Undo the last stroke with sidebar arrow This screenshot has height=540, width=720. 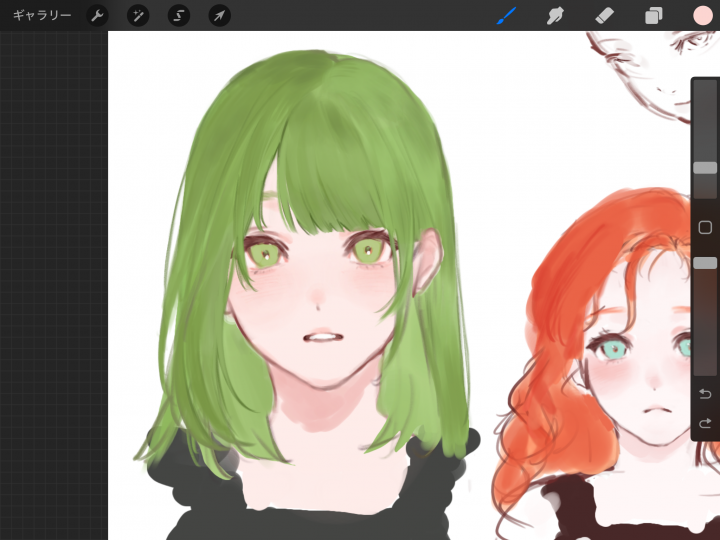click(705, 394)
